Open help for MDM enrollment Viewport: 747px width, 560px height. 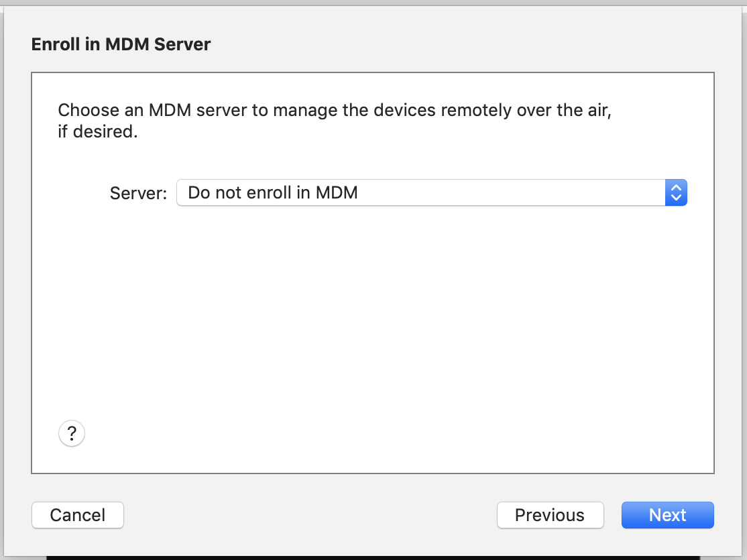click(x=72, y=433)
